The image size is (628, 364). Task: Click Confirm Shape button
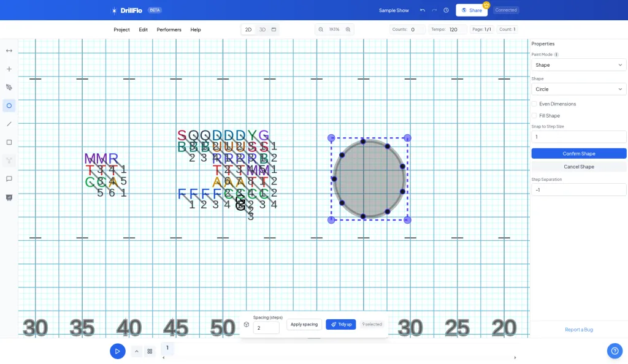[x=579, y=154]
